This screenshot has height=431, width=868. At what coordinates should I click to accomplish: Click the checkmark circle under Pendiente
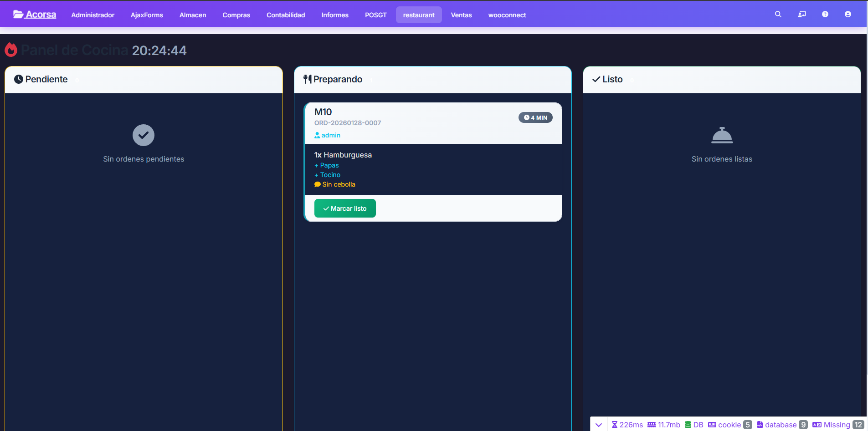tap(144, 135)
